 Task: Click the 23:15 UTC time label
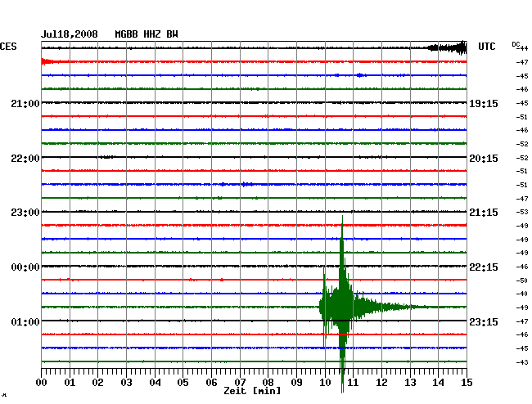click(x=484, y=321)
